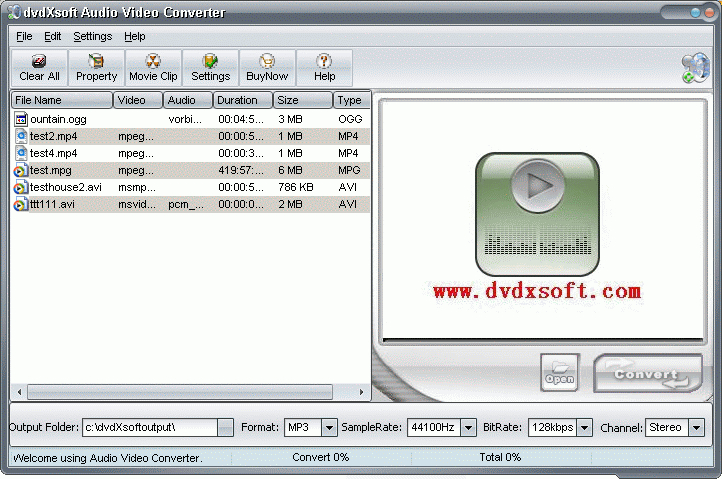
Task: Click the preview seek bar below video
Action: [x=542, y=341]
